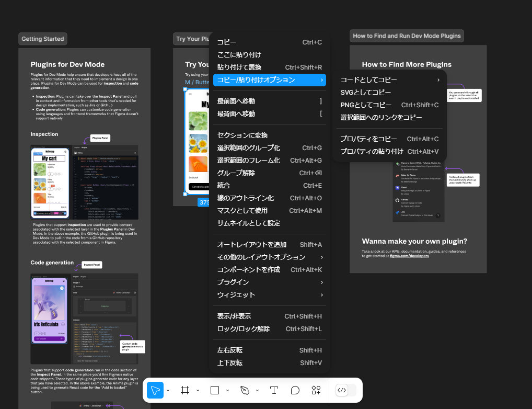
Task: Click セクションに変換 menu entry
Action: (x=269, y=135)
